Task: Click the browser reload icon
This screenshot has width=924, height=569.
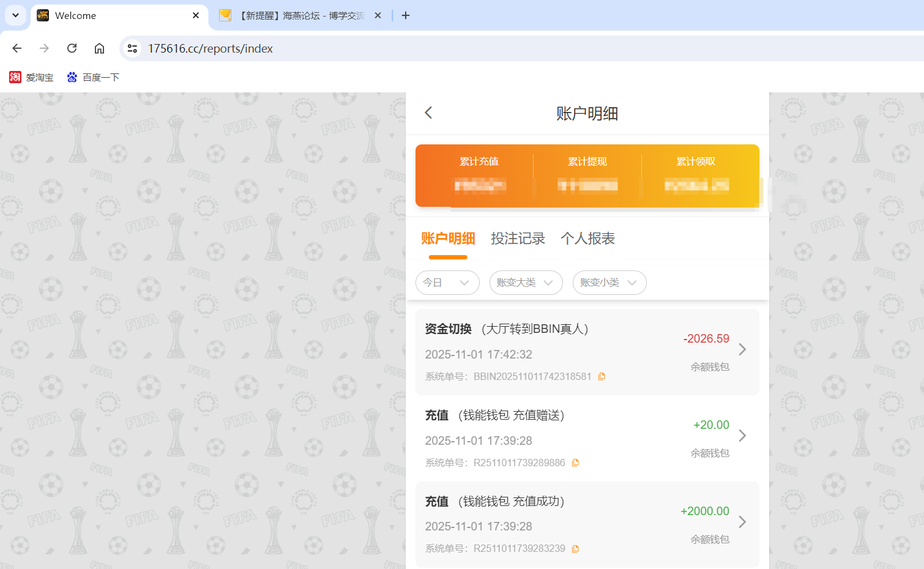Action: 72,48
